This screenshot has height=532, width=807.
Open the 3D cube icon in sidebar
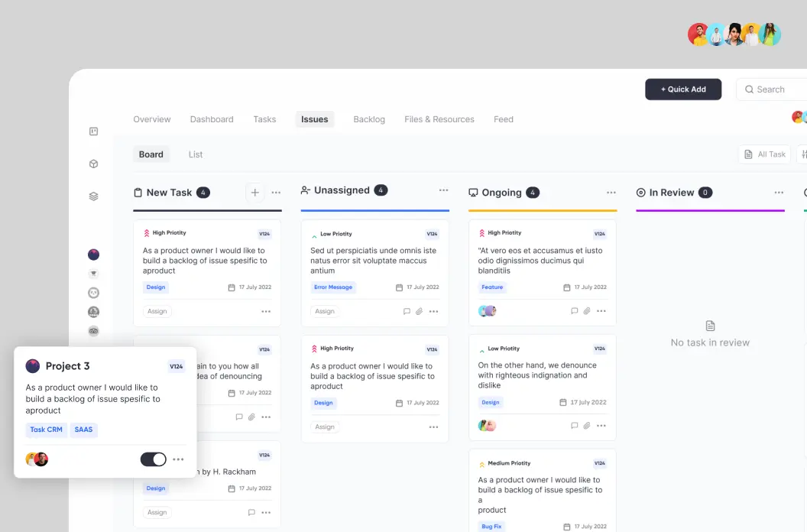point(93,164)
